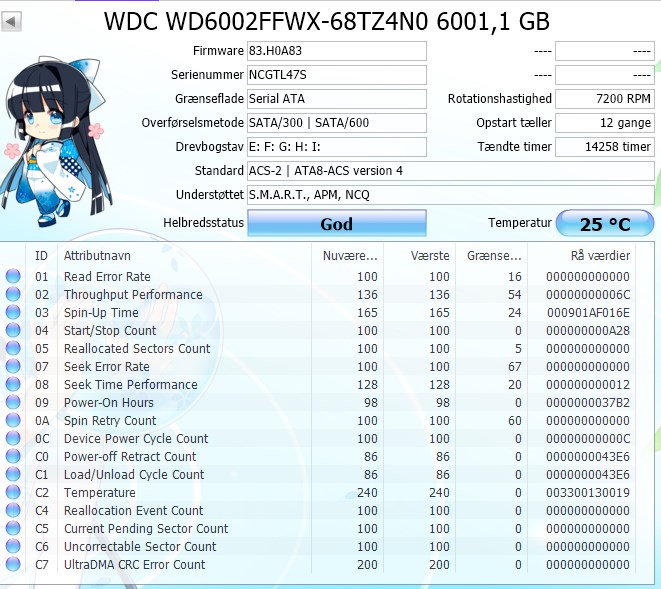
Task: Click the Opstart tæller field 12 gange
Action: tap(605, 123)
